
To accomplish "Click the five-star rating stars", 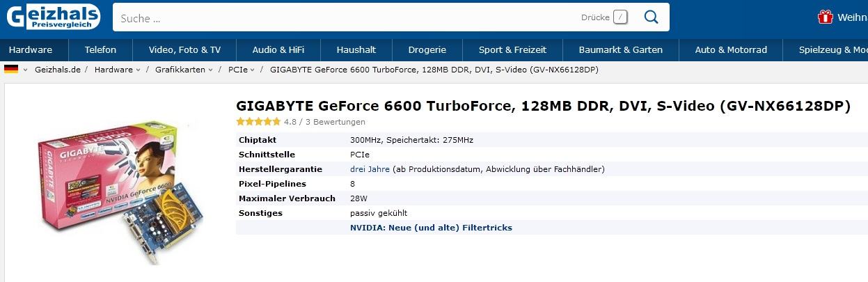I will pos(258,122).
